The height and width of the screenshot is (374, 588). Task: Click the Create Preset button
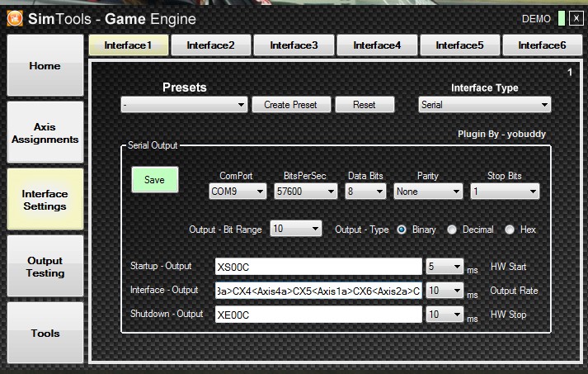coord(291,105)
